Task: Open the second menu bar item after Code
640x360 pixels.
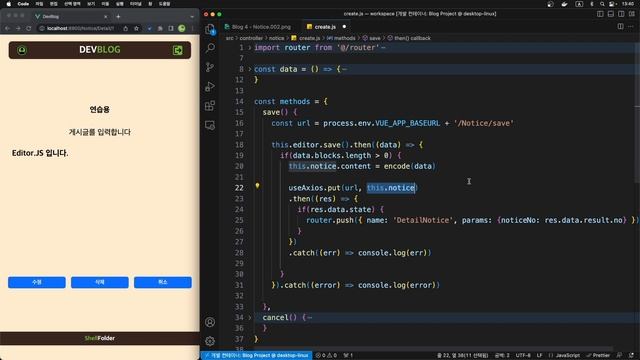Action: (x=53, y=4)
